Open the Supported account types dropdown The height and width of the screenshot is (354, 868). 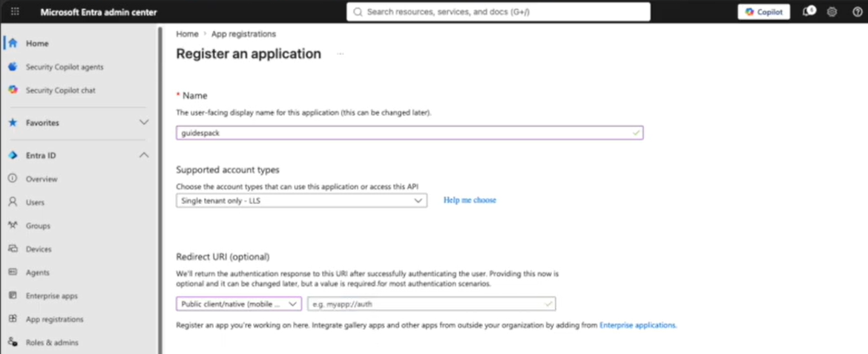point(302,200)
